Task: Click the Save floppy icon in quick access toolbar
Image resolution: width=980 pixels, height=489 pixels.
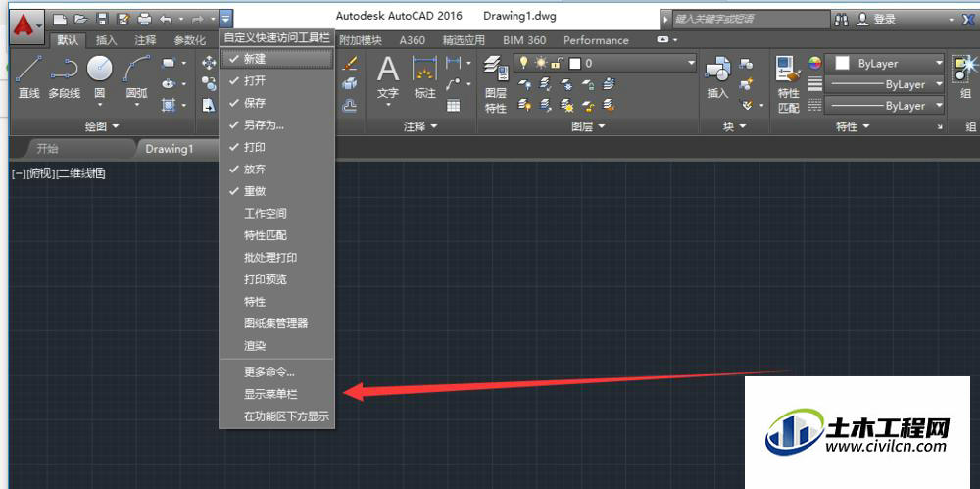Action: pos(103,19)
